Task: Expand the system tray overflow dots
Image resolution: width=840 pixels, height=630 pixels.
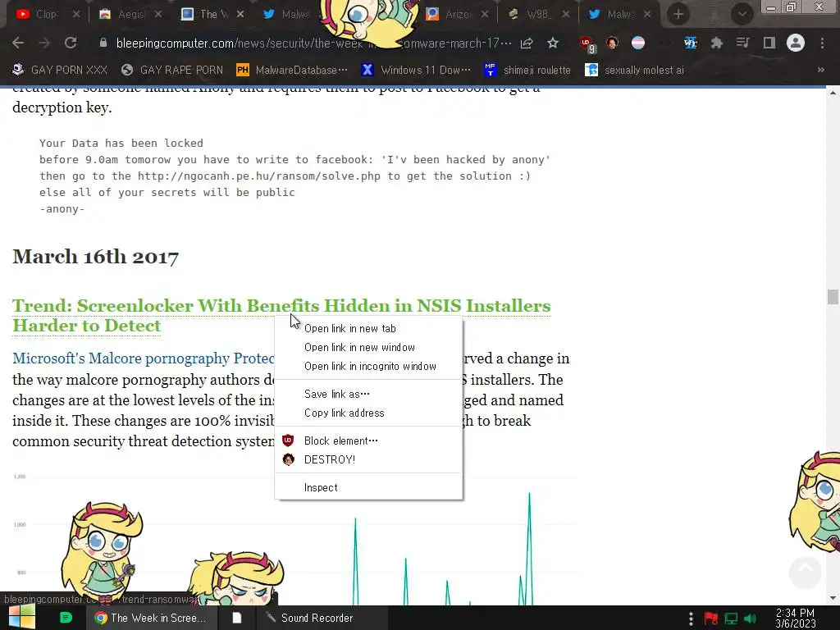Action: click(691, 619)
